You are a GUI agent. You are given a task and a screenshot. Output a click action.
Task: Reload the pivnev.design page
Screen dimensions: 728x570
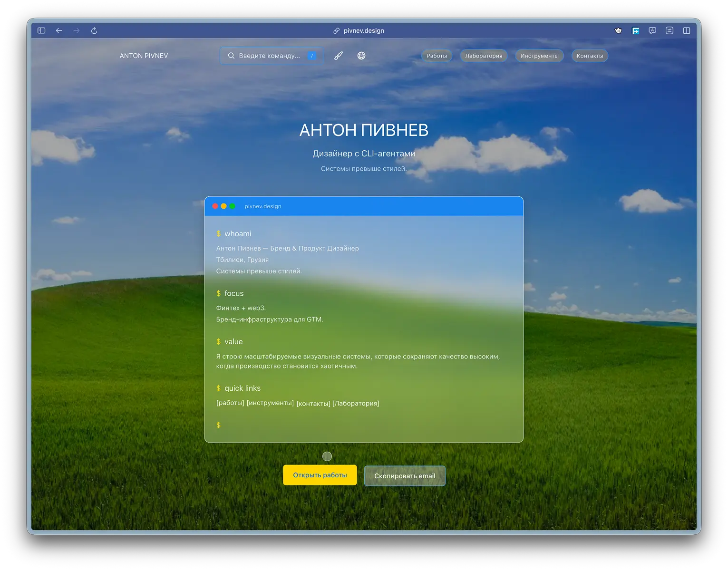pyautogui.click(x=94, y=30)
